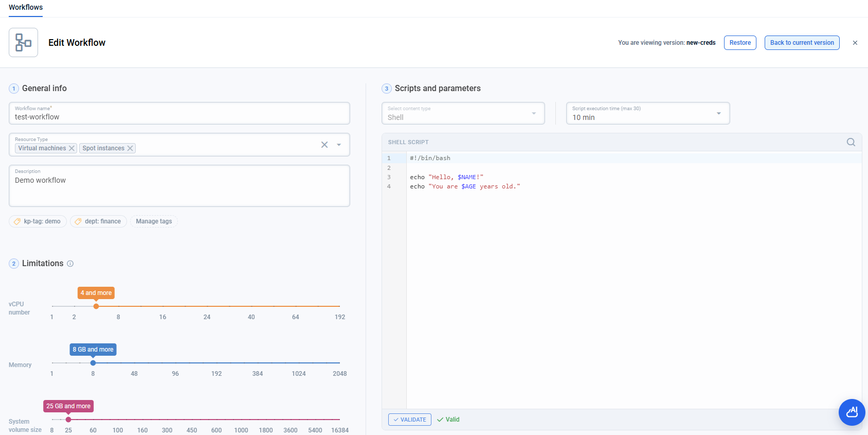Remove the Virtual machines resource type chip
The height and width of the screenshot is (435, 868).
[x=72, y=148]
